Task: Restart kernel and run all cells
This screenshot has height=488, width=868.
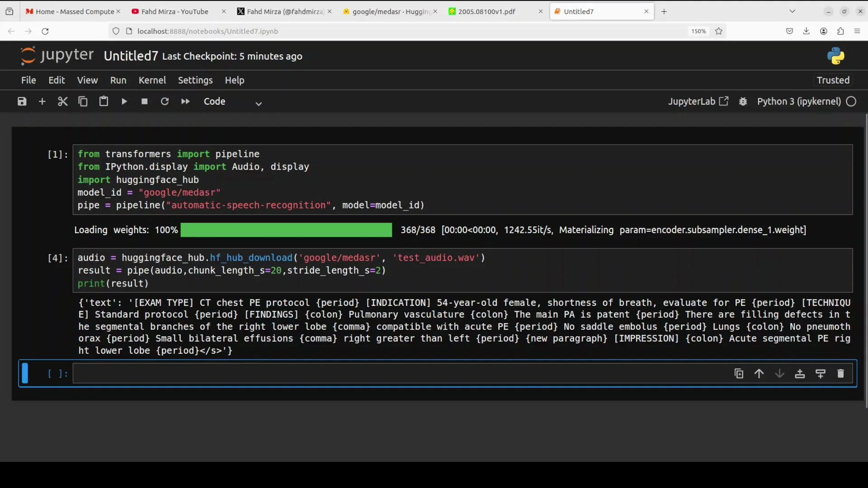Action: (x=185, y=102)
